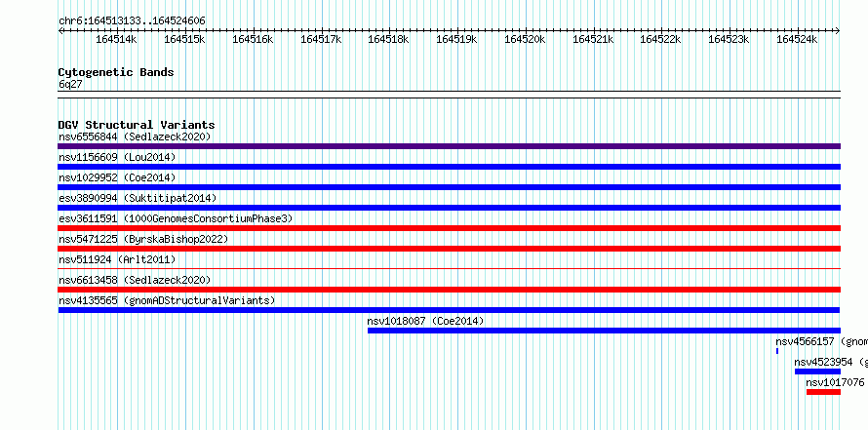Click the chr6:164513133..164524606 region label
The image size is (868, 430).
coord(132,20)
